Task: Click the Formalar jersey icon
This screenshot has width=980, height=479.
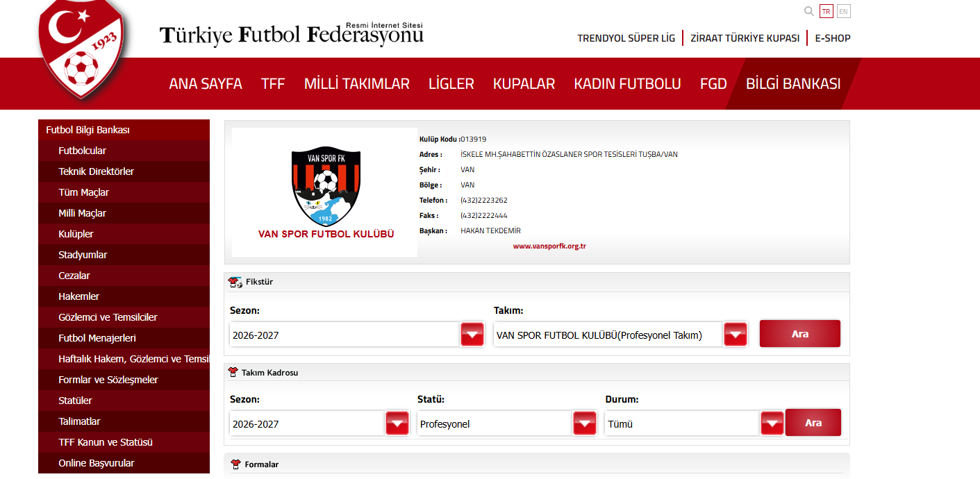Action: pyautogui.click(x=236, y=464)
